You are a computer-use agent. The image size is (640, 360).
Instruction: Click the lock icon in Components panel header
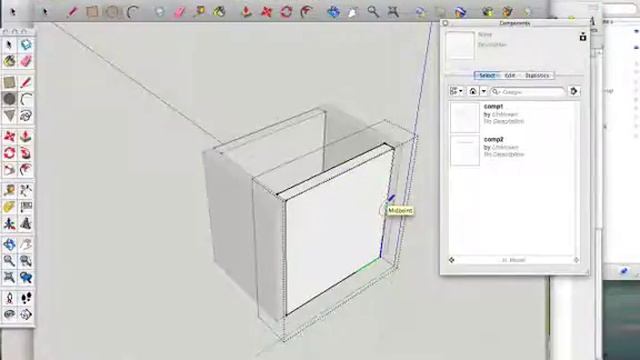(x=583, y=37)
